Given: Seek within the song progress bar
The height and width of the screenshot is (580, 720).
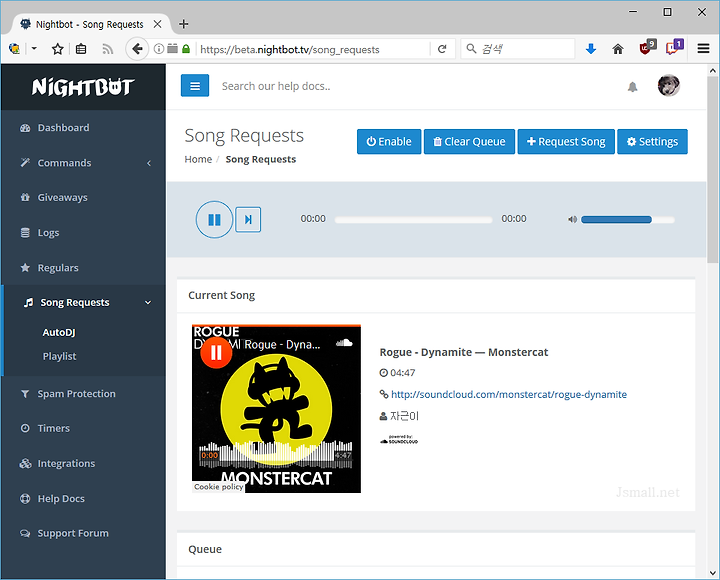Looking at the screenshot, I should (413, 220).
